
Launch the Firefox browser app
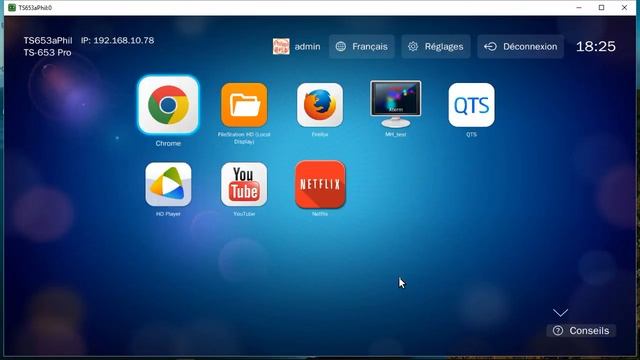pos(320,105)
